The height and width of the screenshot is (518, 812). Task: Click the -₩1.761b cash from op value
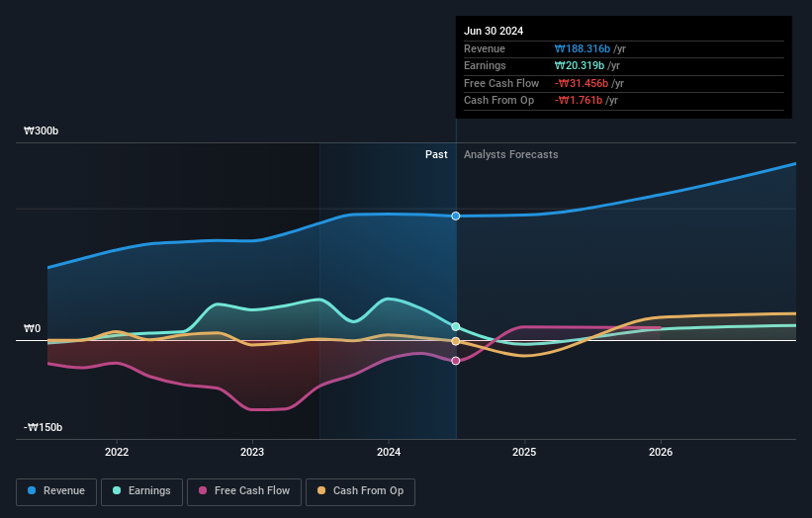[578, 101]
